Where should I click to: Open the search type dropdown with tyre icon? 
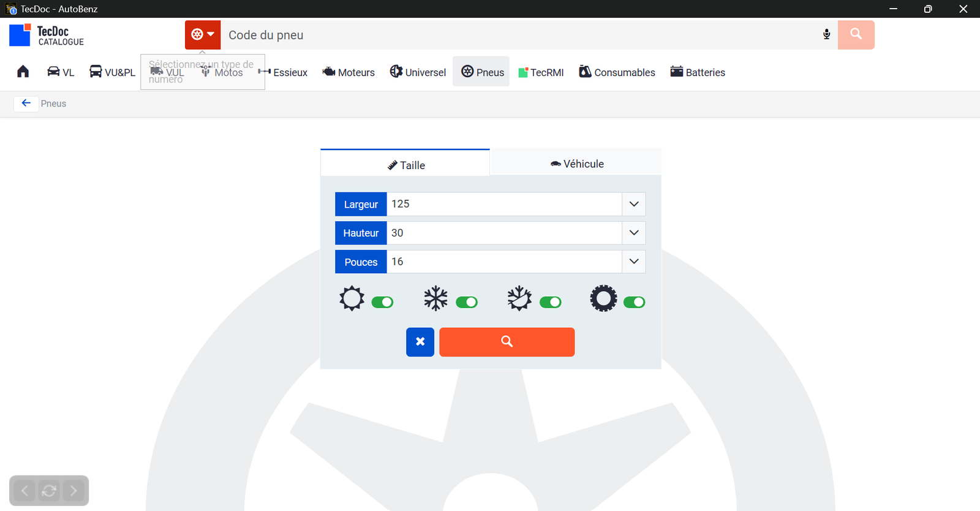pos(203,35)
